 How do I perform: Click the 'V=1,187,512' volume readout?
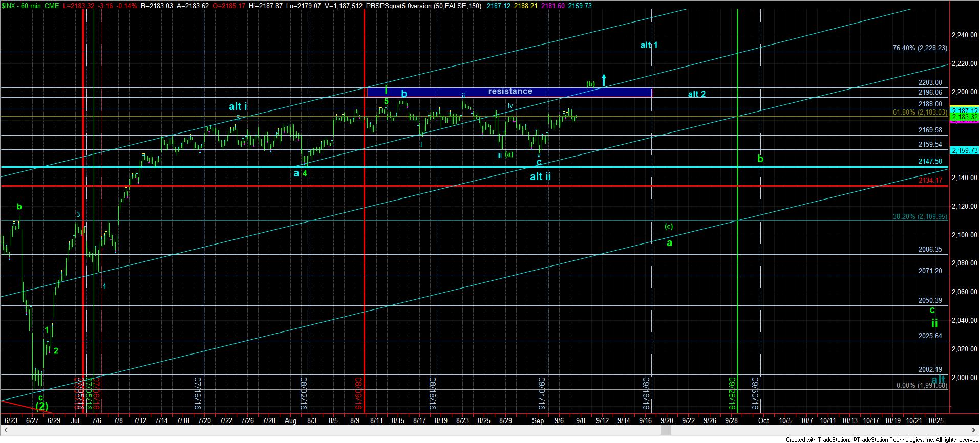[344, 6]
